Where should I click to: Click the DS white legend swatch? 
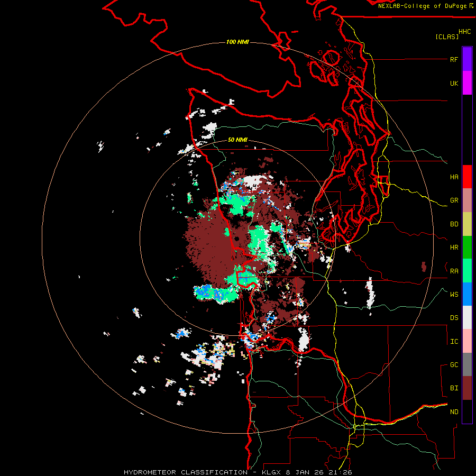[467, 317]
